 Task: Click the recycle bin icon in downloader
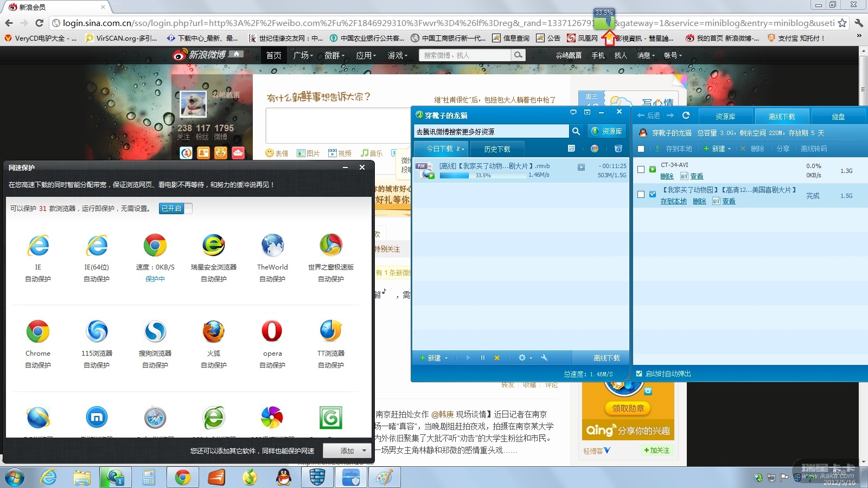(618, 149)
